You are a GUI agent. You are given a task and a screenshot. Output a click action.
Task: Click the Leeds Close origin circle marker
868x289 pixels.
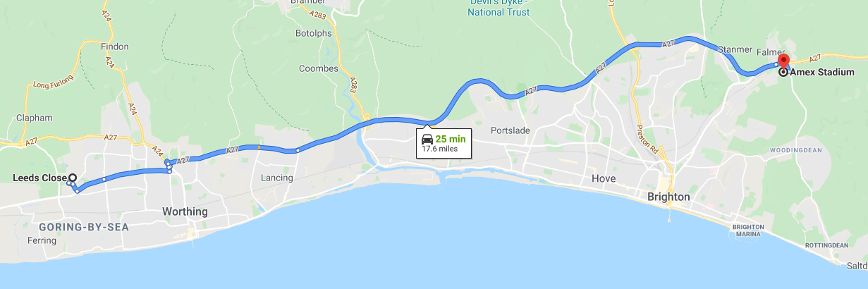pos(73,178)
